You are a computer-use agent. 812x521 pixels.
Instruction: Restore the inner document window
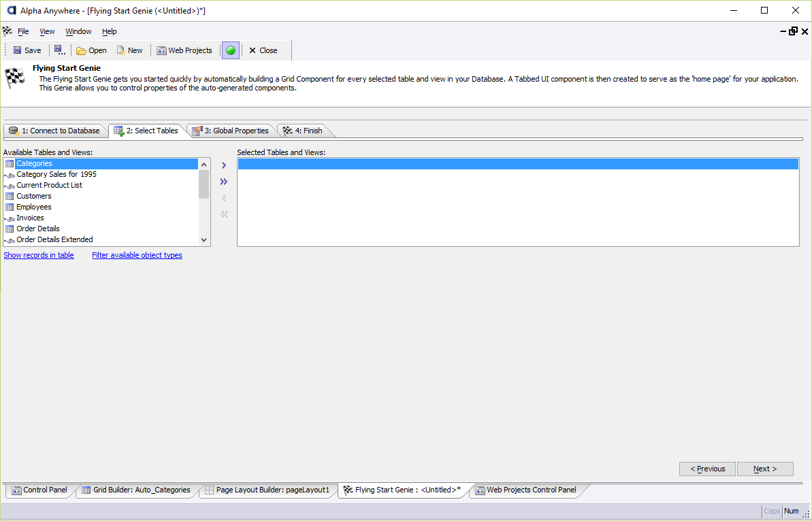pos(794,31)
